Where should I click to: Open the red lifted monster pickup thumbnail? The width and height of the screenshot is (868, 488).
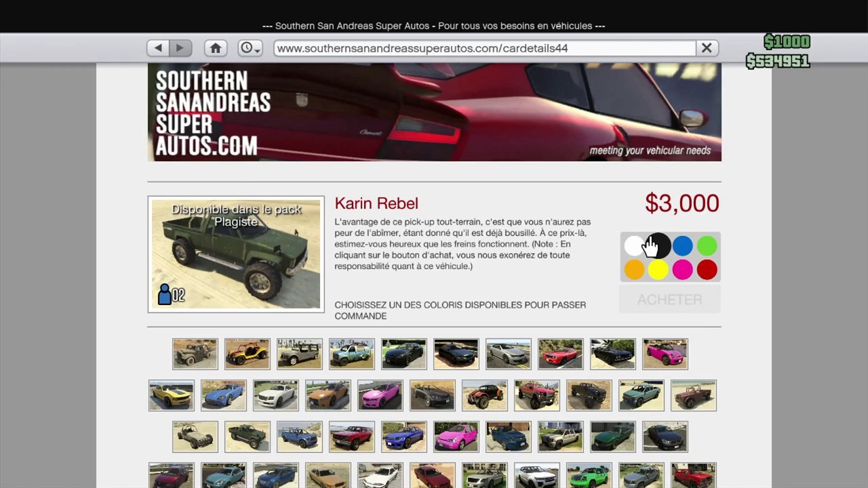point(537,396)
